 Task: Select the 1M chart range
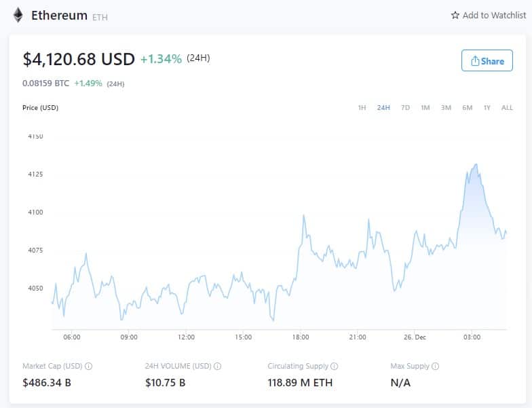[425, 107]
